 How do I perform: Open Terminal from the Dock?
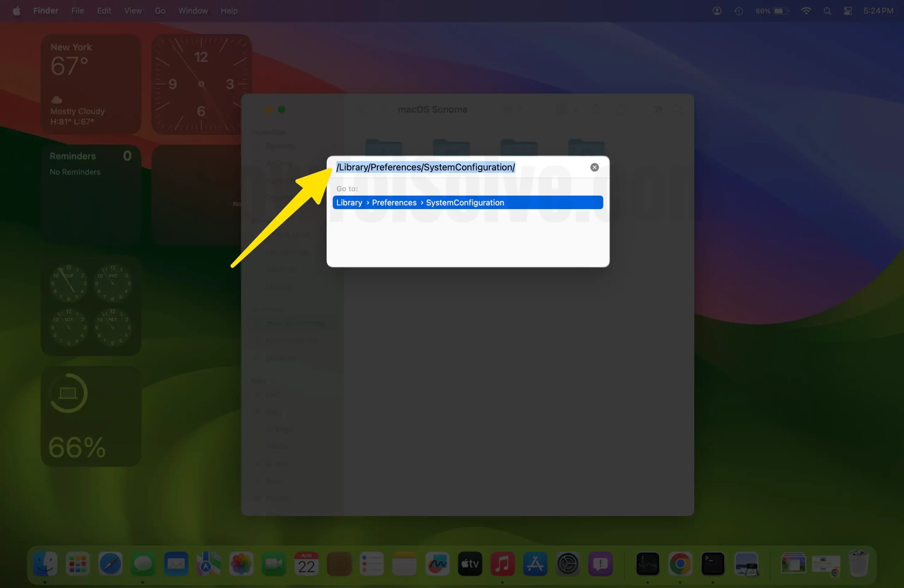tap(713, 564)
